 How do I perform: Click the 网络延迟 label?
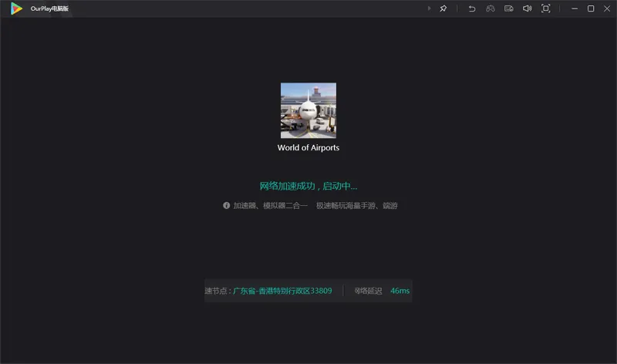pos(368,291)
